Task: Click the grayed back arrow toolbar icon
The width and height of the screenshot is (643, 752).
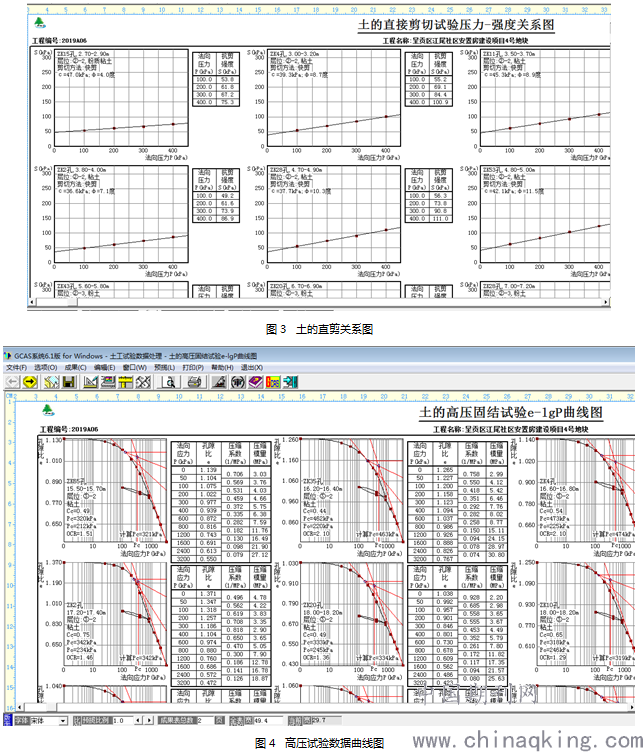Action: tap(12, 382)
